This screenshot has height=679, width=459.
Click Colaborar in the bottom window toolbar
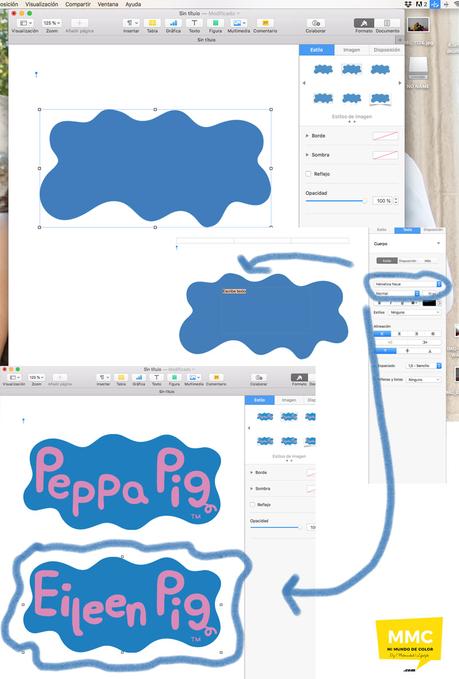point(259,378)
